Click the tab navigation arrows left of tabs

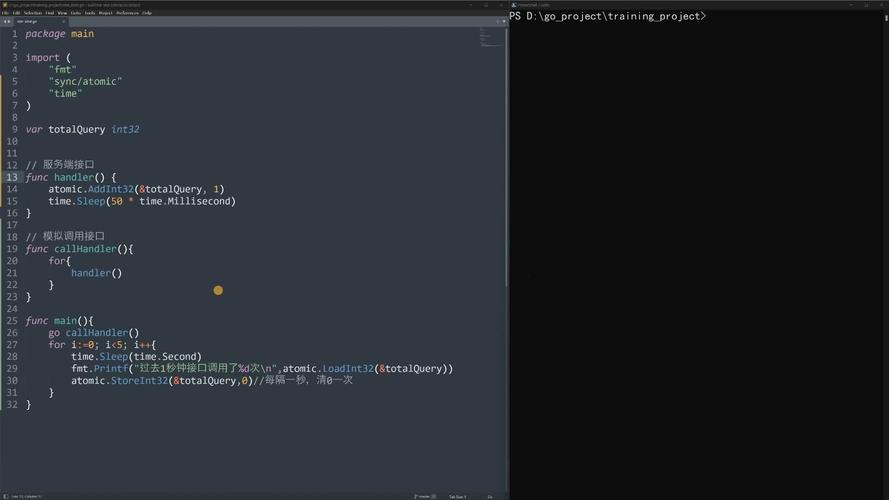pyautogui.click(x=7, y=22)
